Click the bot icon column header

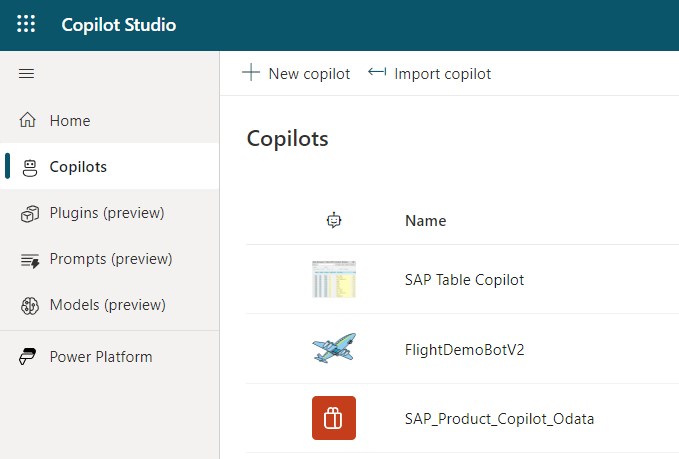tap(334, 220)
